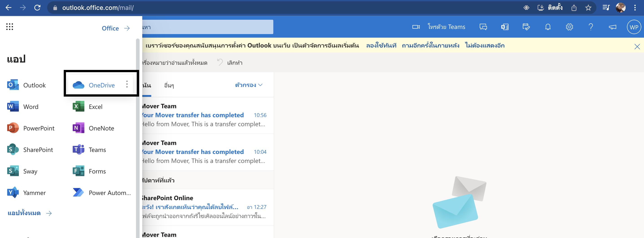The height and width of the screenshot is (238, 644).
Task: Open the Outlook app from the launcher
Action: pos(26,85)
